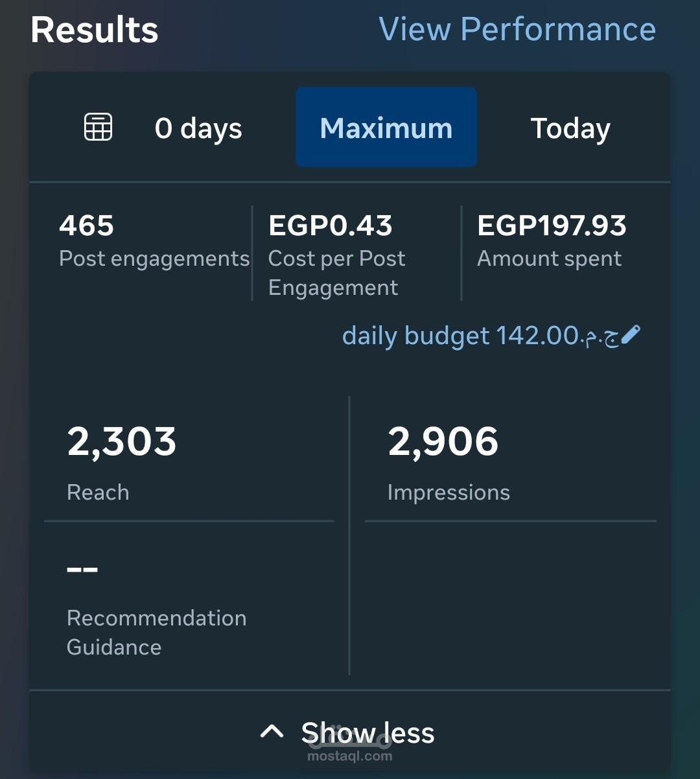Viewport: 700px width, 779px height.
Task: Click the EGP197.93 Amount spent value
Action: point(552,226)
